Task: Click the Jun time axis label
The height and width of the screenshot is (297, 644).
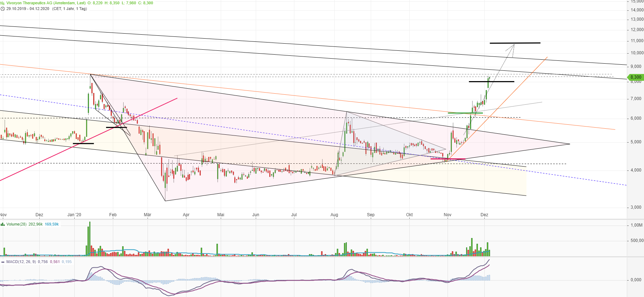Action: [x=256, y=215]
